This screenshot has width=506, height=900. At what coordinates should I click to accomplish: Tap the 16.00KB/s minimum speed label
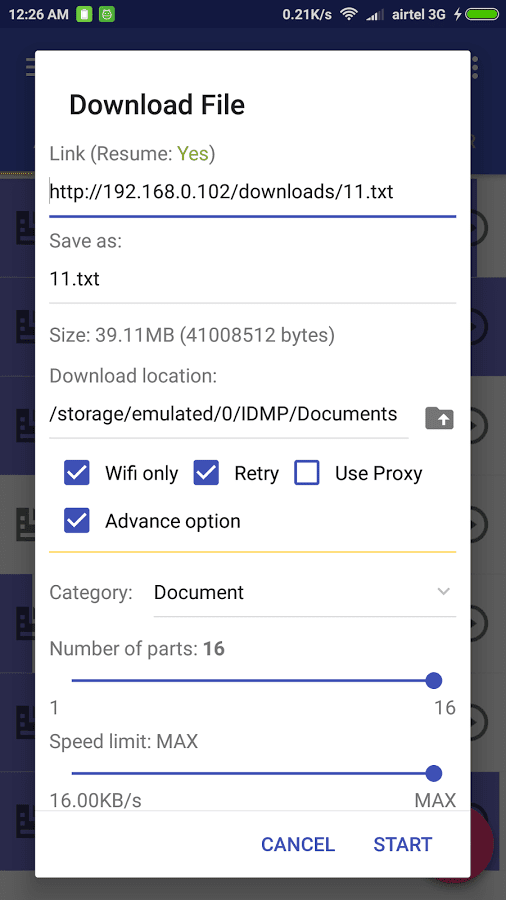(x=95, y=800)
